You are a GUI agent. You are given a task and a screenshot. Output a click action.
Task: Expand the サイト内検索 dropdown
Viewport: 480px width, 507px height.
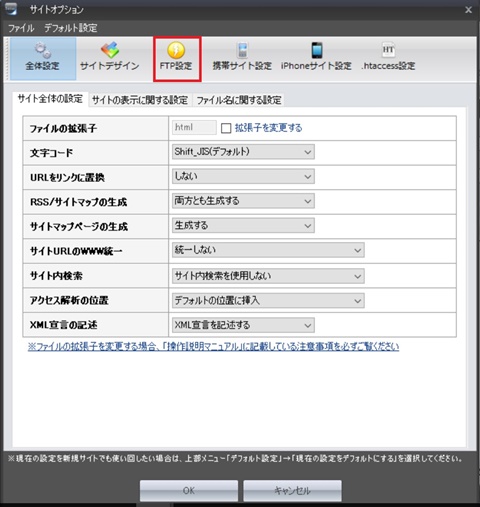tap(268, 276)
